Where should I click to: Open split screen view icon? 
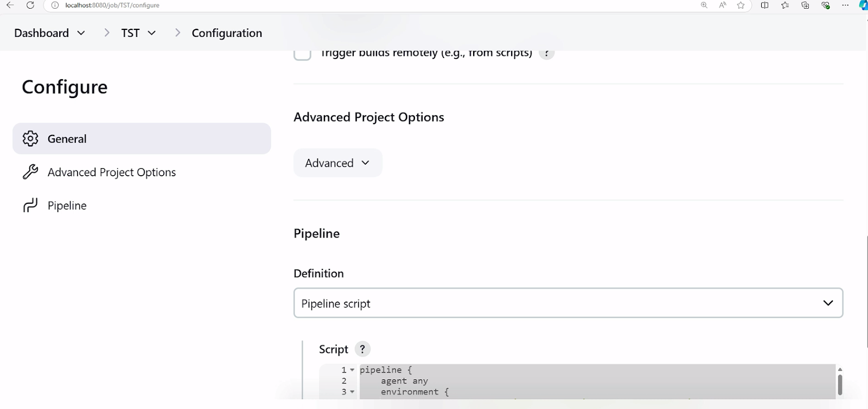764,5
